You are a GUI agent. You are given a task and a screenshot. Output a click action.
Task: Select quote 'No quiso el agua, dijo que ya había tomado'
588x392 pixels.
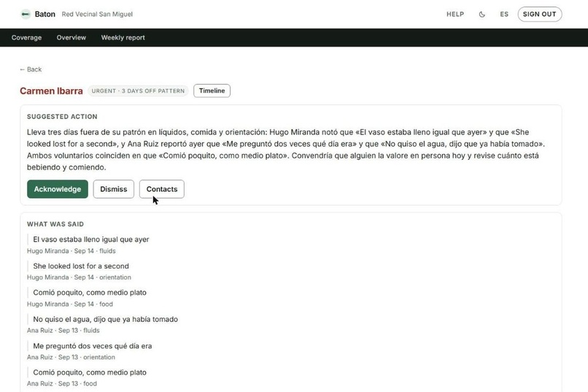(x=105, y=319)
